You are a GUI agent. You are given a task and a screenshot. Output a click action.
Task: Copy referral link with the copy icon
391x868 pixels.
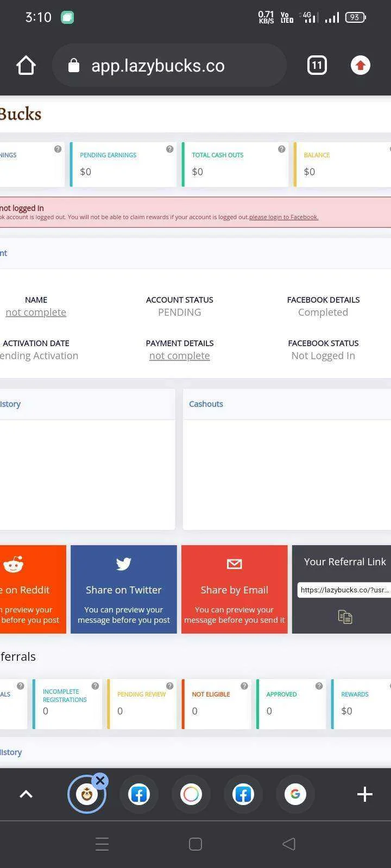coord(345,617)
